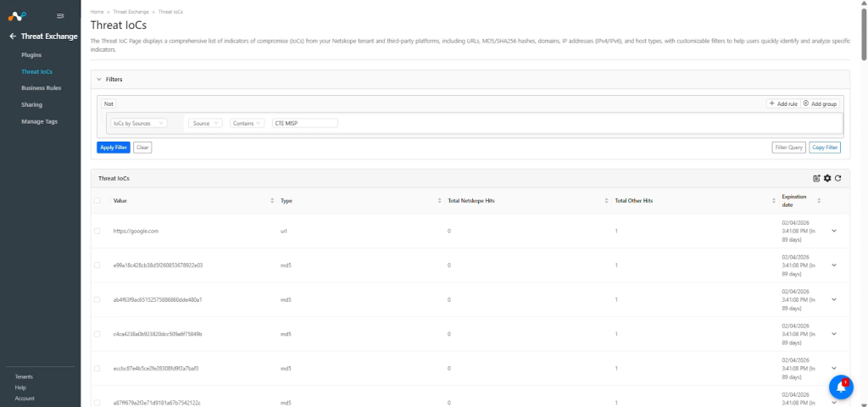Click the CTE MISP filter input
868x407 pixels.
(x=305, y=124)
